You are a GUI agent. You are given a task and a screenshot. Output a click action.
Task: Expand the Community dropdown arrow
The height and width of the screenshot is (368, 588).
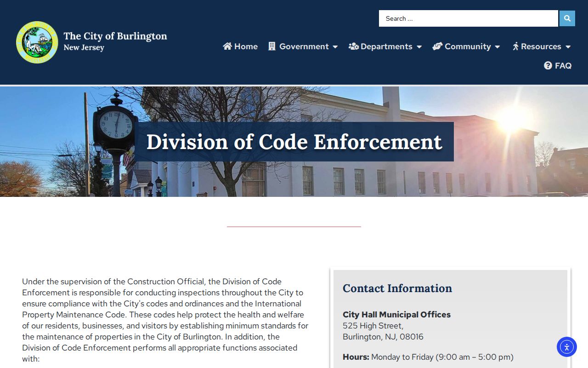click(x=498, y=47)
